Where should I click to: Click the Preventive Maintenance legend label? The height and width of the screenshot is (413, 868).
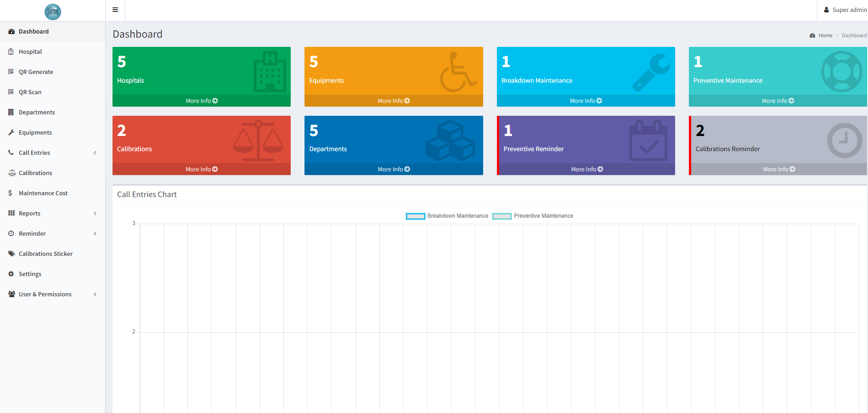coord(543,216)
